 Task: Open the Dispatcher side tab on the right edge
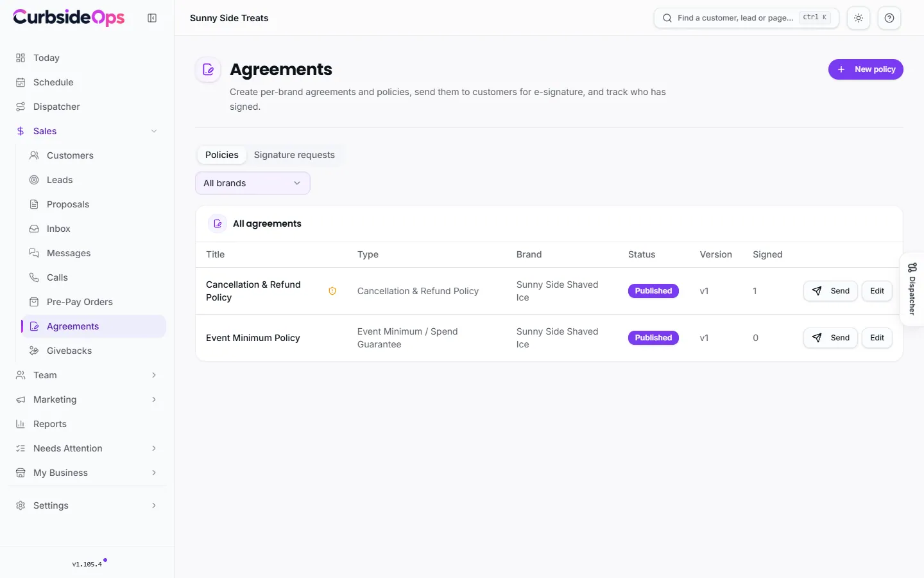pyautogui.click(x=912, y=290)
